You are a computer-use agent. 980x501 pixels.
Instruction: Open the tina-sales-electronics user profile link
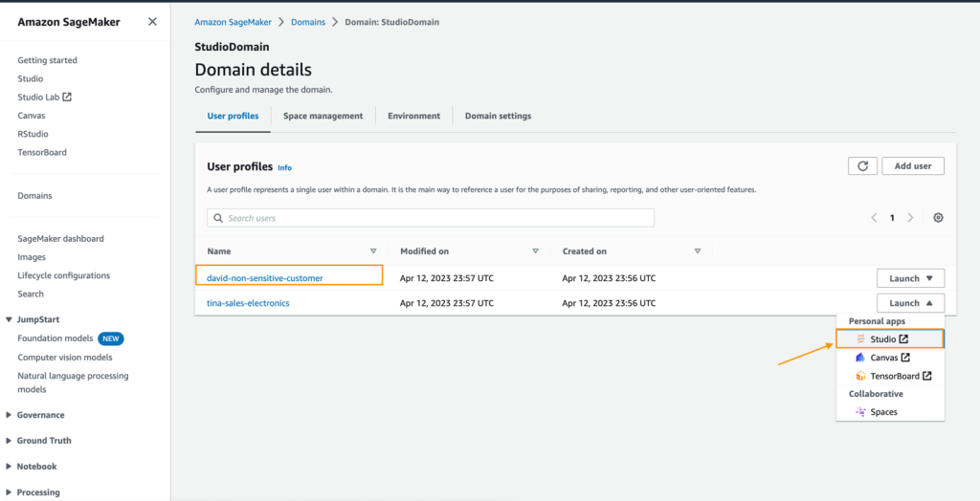point(248,303)
